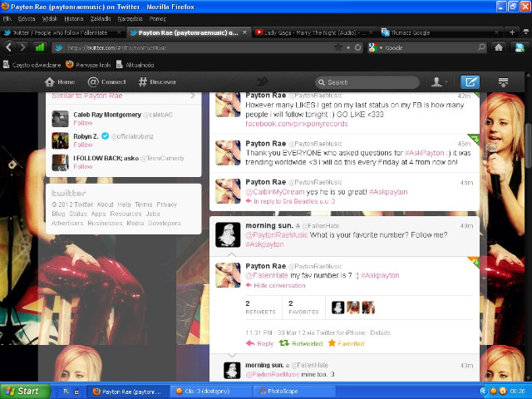Viewport: 532px width, 399px height.
Task: Click the Twitter bird logo in navbar
Action: click(263, 81)
